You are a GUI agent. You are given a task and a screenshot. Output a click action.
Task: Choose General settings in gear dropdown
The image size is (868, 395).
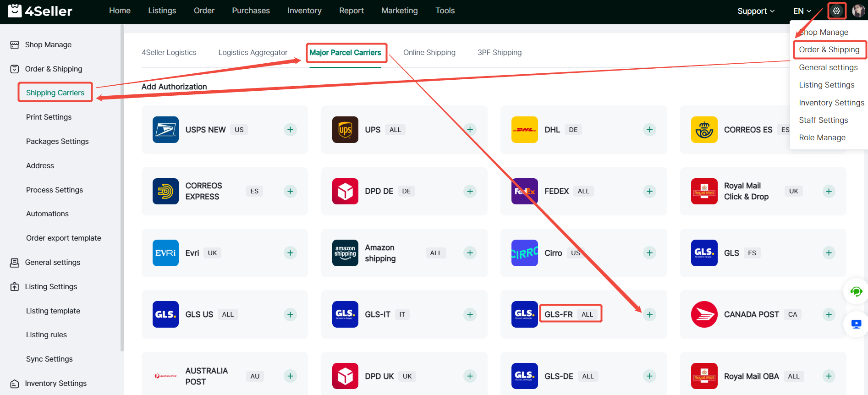pos(828,67)
